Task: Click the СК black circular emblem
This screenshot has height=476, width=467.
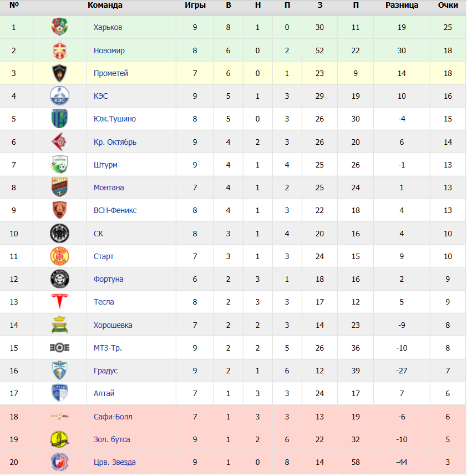Action: click(59, 234)
